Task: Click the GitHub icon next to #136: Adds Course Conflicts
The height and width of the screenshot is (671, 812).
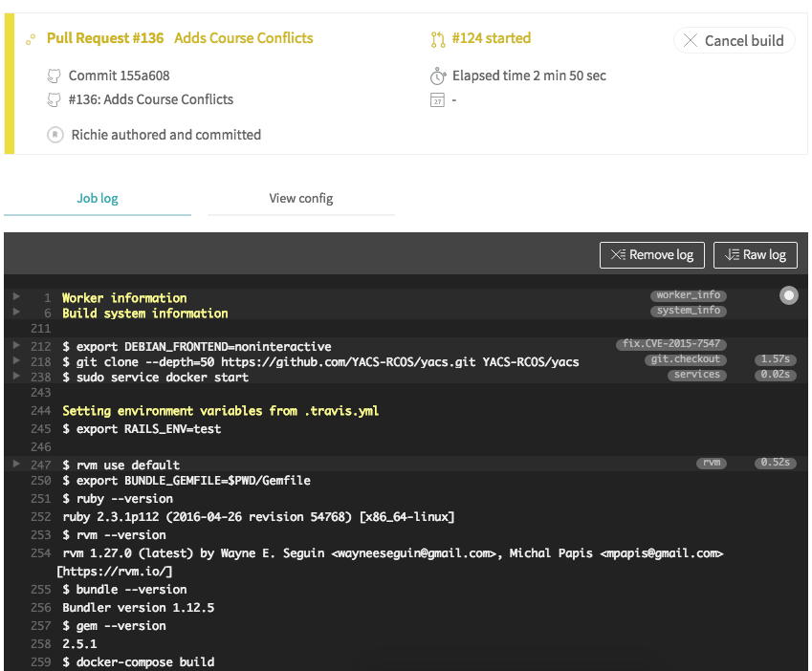Action: [x=54, y=99]
